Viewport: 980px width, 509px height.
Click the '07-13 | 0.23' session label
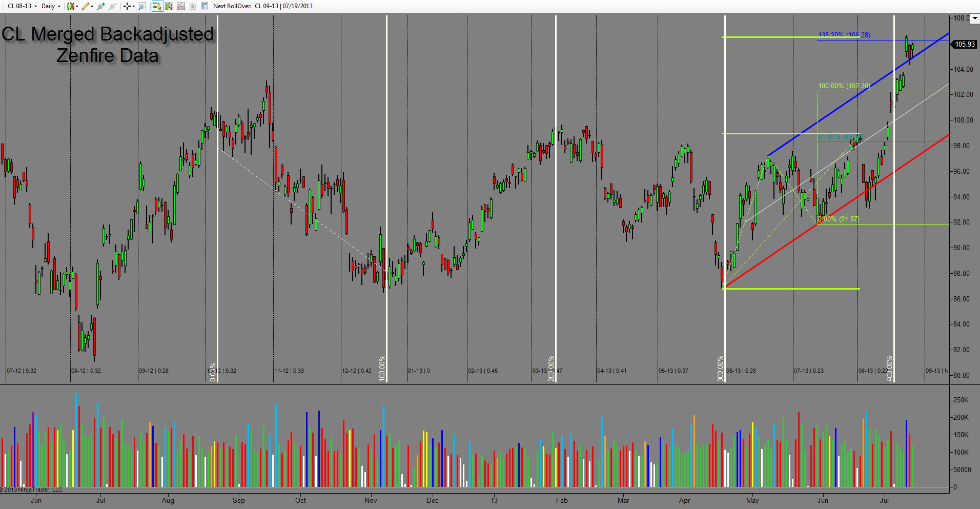[x=809, y=371]
